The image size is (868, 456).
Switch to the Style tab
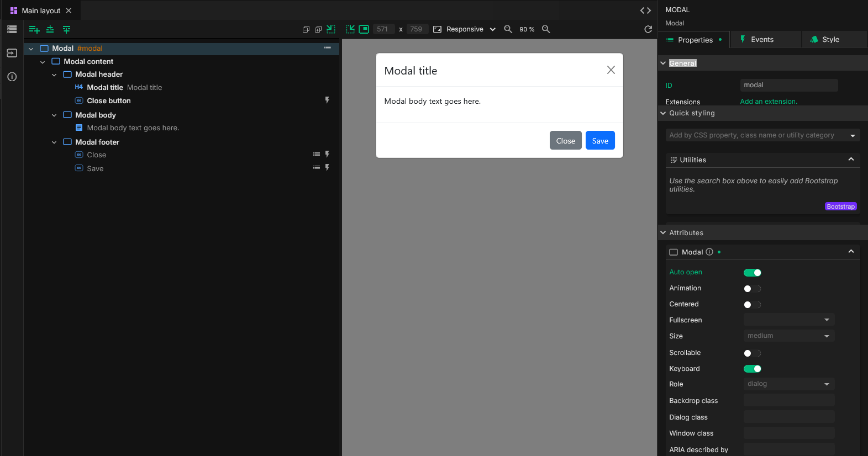(x=834, y=40)
